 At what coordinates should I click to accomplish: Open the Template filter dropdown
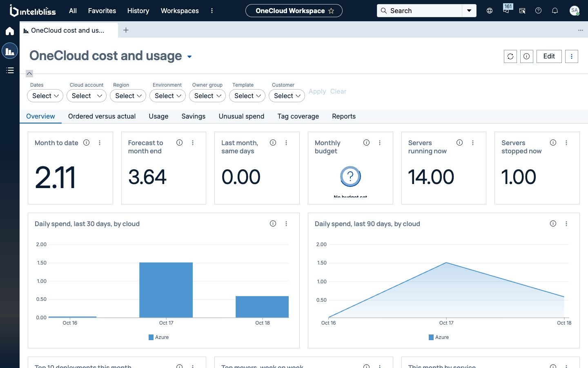tap(247, 96)
